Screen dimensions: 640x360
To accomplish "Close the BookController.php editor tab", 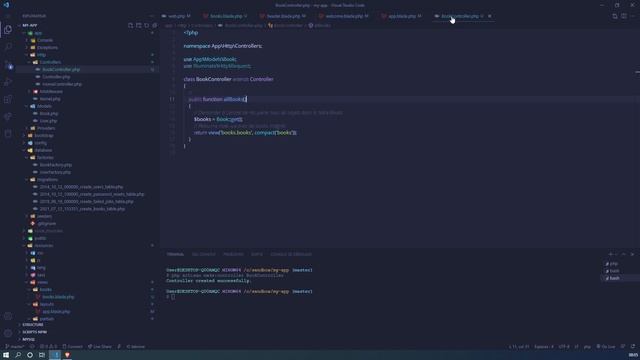I will 489,16.
